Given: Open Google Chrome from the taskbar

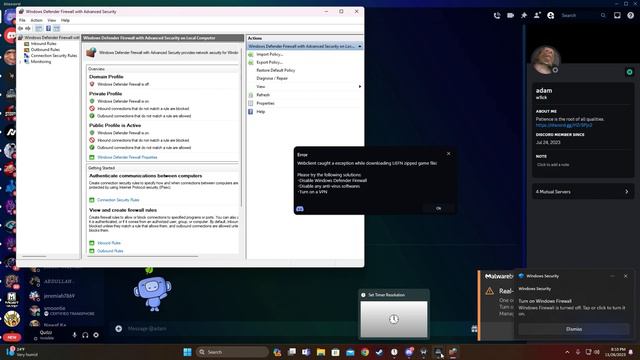Looking at the screenshot, I should click(364, 352).
